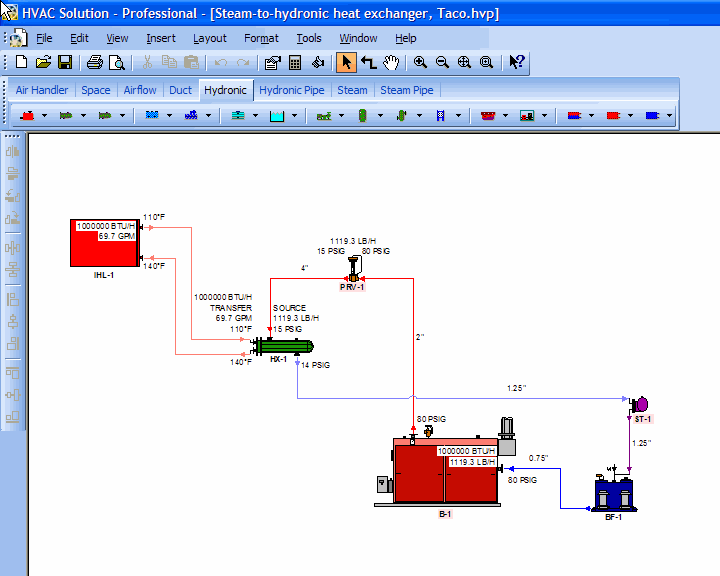Click the 80 PSIG label above boiler
The height and width of the screenshot is (576, 720).
[x=431, y=419]
